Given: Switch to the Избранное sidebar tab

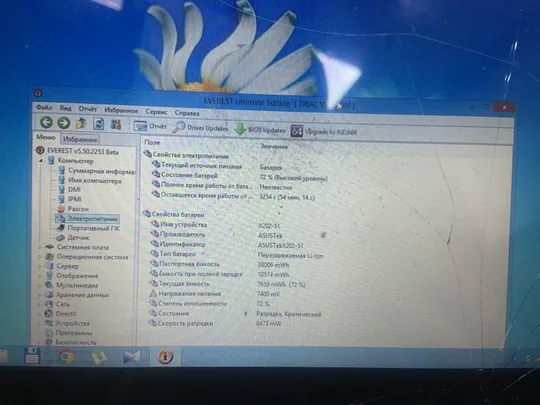Looking at the screenshot, I should (80, 139).
